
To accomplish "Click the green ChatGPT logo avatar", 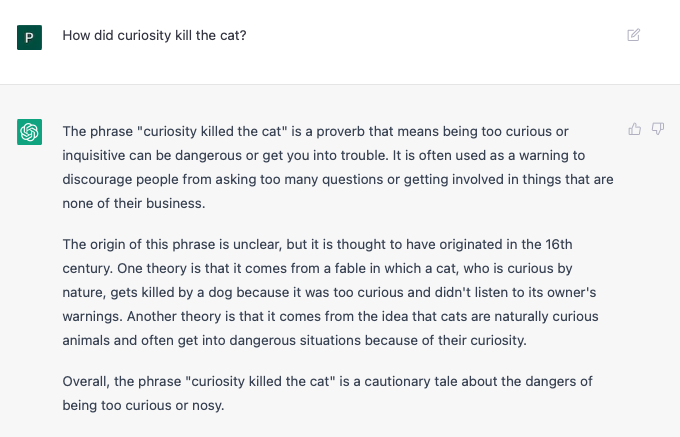I will pyautogui.click(x=29, y=132).
